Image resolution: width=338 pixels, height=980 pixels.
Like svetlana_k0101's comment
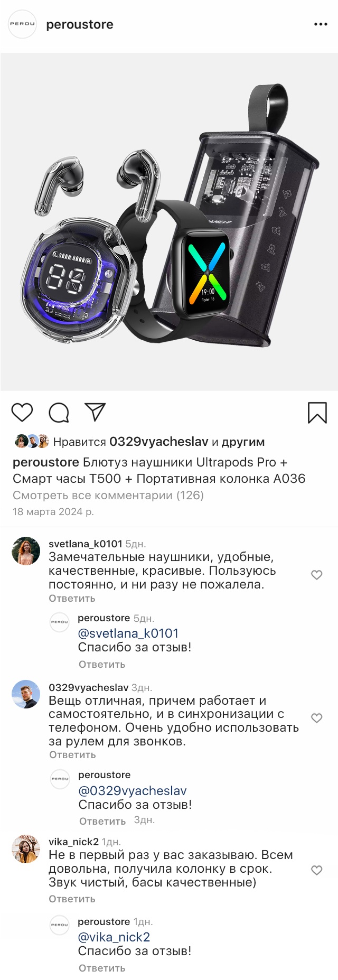tap(317, 575)
